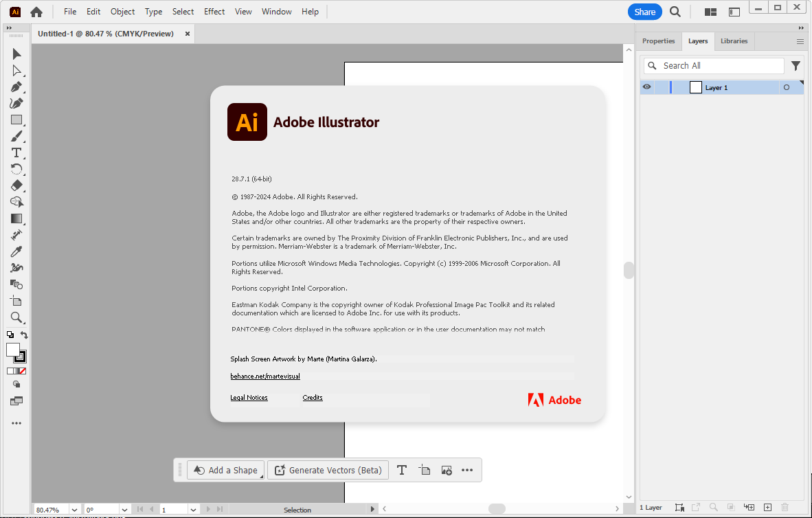
Task: Open behance.net/martevisual link
Action: pyautogui.click(x=265, y=376)
